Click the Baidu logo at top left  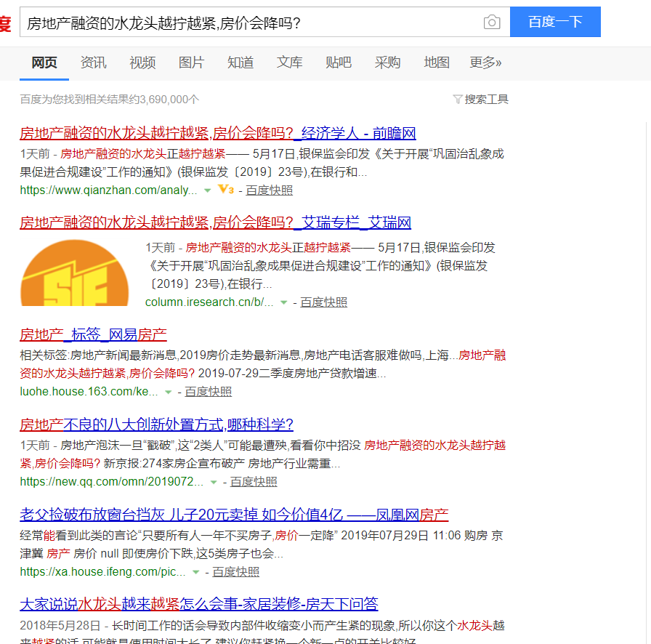coord(5,23)
